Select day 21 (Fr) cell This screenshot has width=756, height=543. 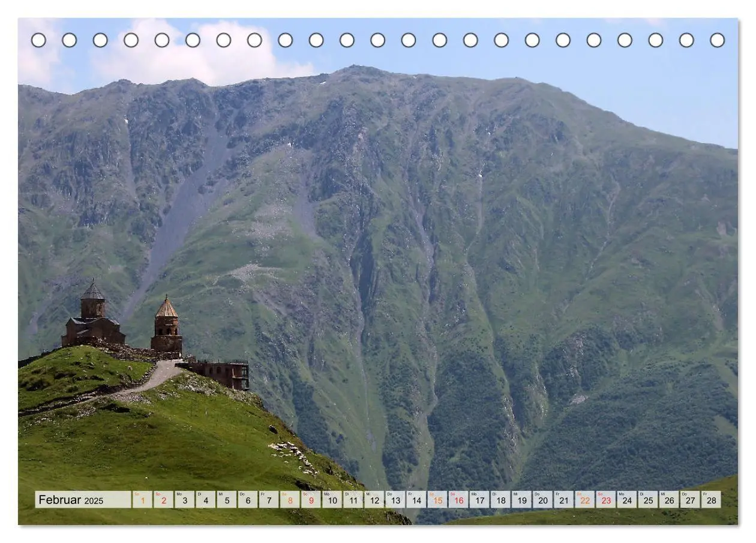tap(563, 500)
